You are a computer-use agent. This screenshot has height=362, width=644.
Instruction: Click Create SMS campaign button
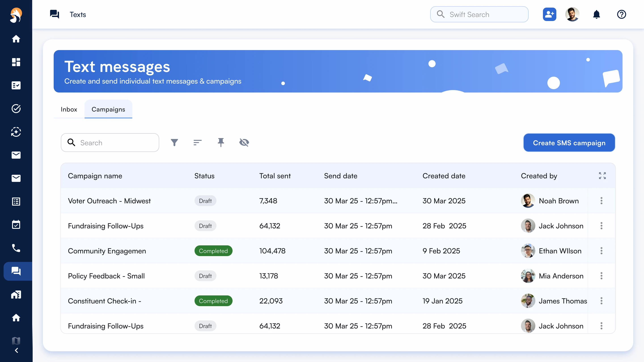pos(569,143)
